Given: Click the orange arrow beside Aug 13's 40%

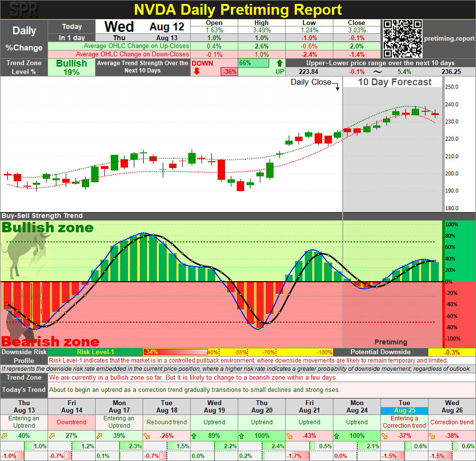Looking at the screenshot, I should tap(4, 436).
